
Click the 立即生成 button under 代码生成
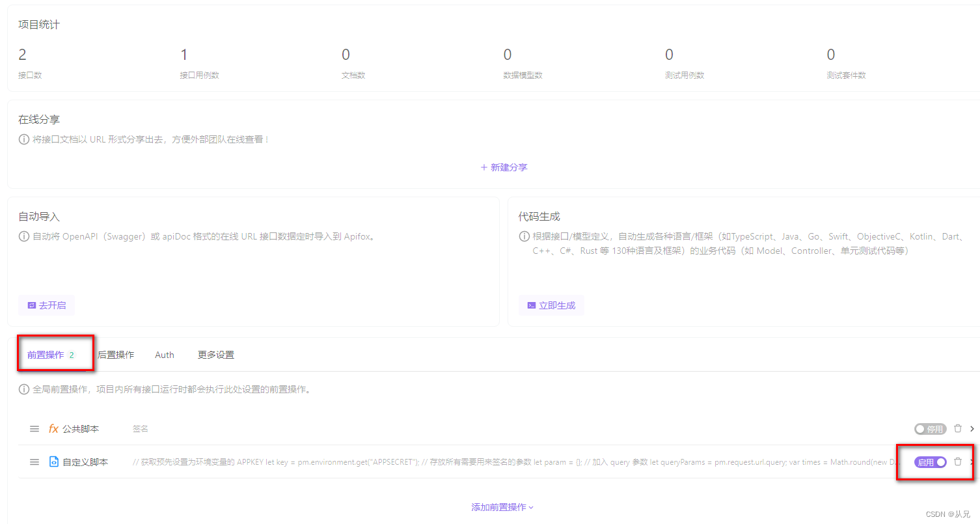551,305
